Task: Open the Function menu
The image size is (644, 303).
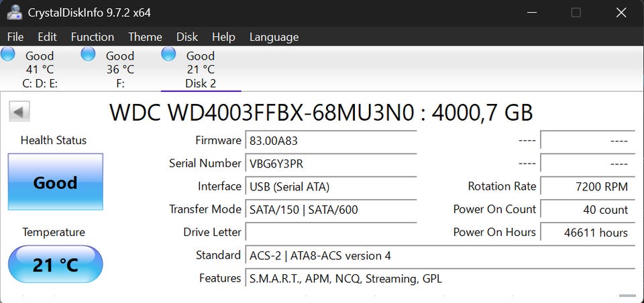Action: tap(92, 37)
